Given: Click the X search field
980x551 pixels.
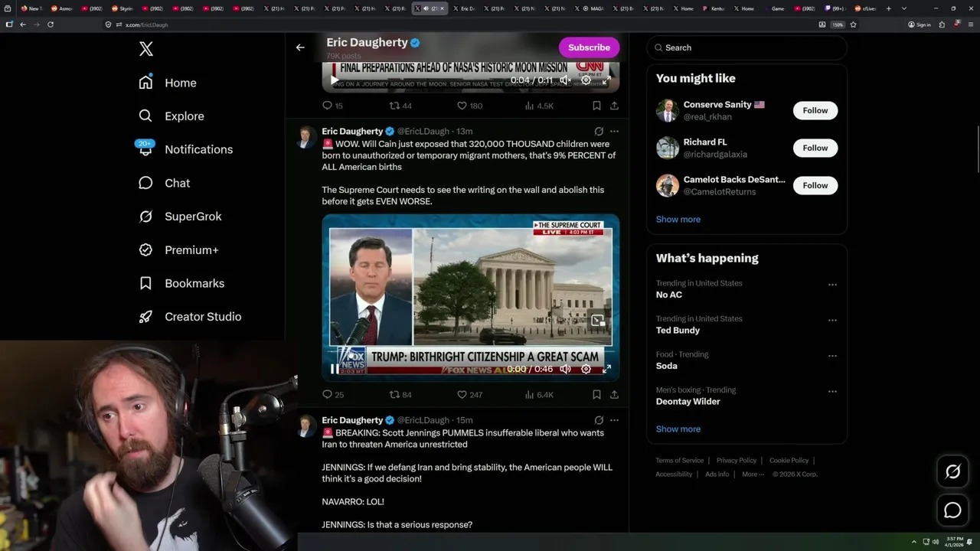Looking at the screenshot, I should 746,47.
